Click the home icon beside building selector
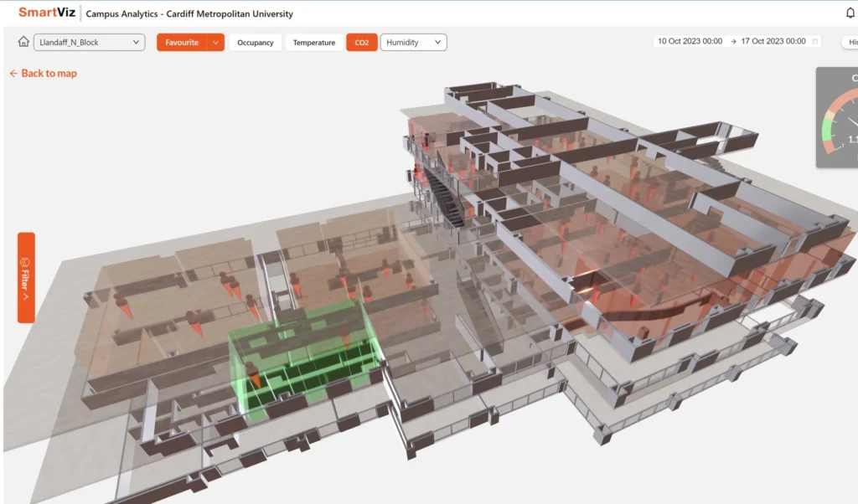Viewport: 858px width, 504px height. 23,42
